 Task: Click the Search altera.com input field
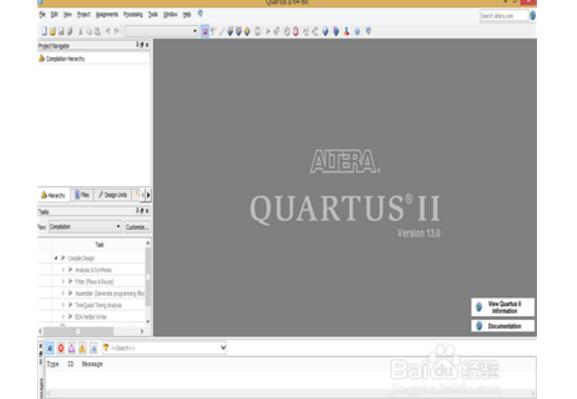(x=503, y=16)
